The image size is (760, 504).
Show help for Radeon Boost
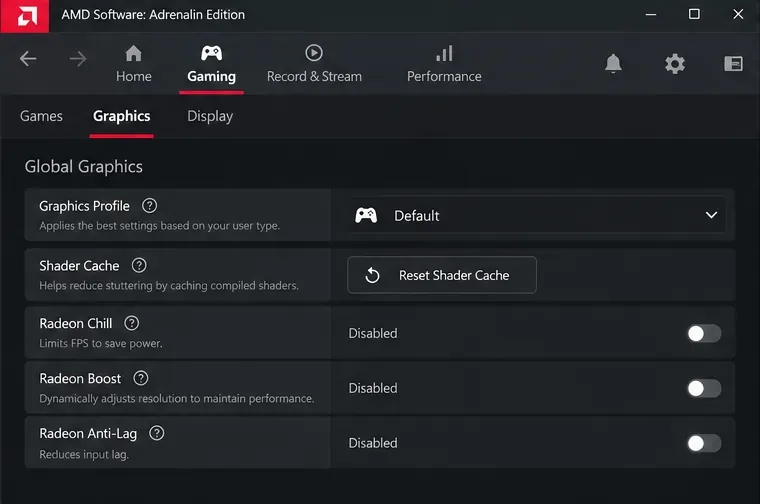coord(141,378)
